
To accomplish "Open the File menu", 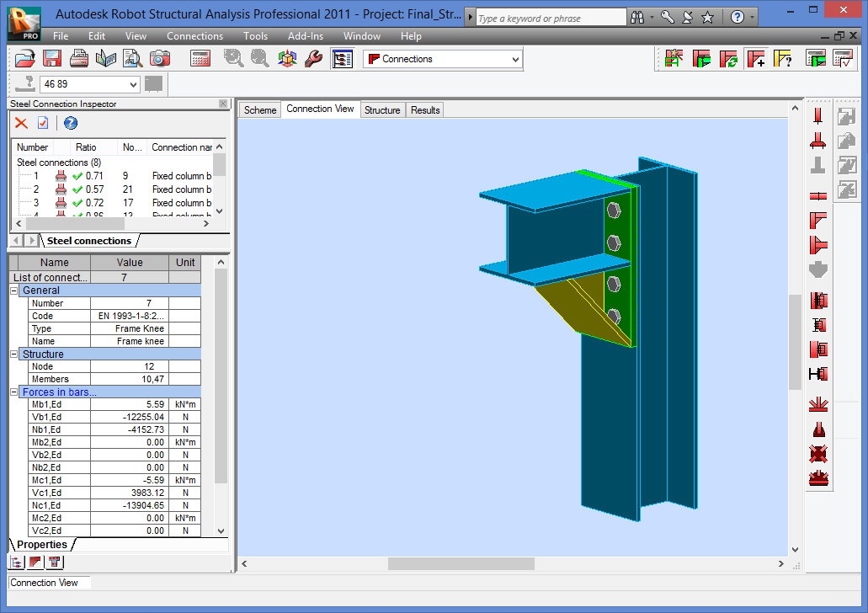I will [x=61, y=36].
